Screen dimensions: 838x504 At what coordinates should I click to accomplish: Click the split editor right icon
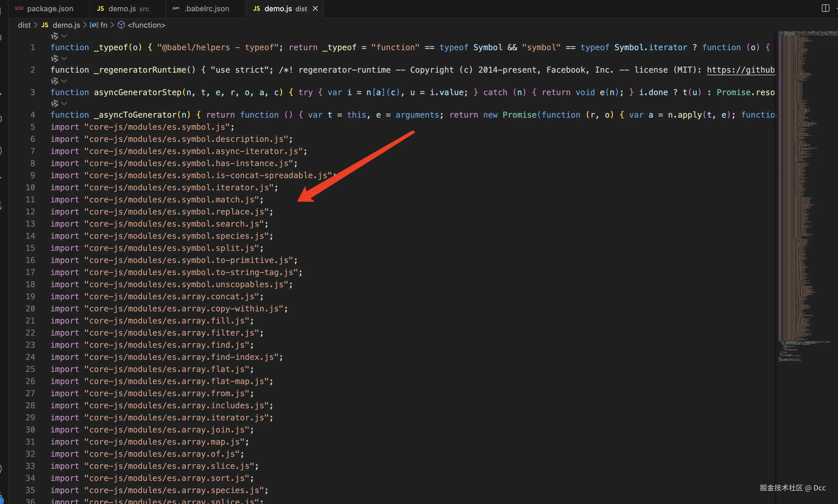(825, 8)
